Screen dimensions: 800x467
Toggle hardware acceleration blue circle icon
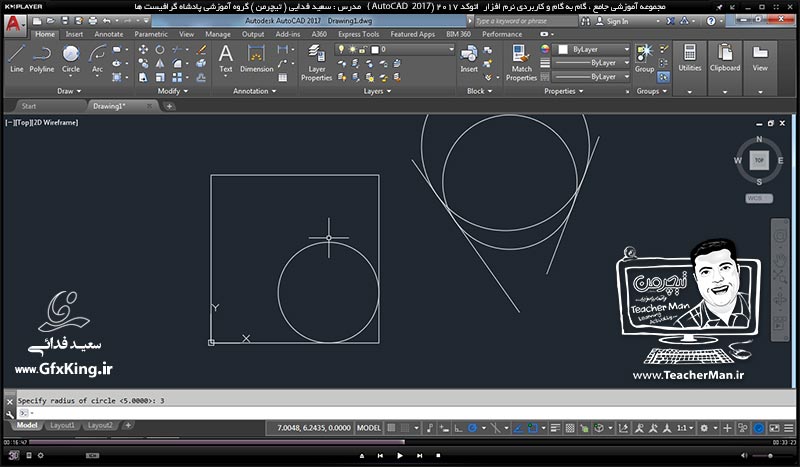(759, 428)
